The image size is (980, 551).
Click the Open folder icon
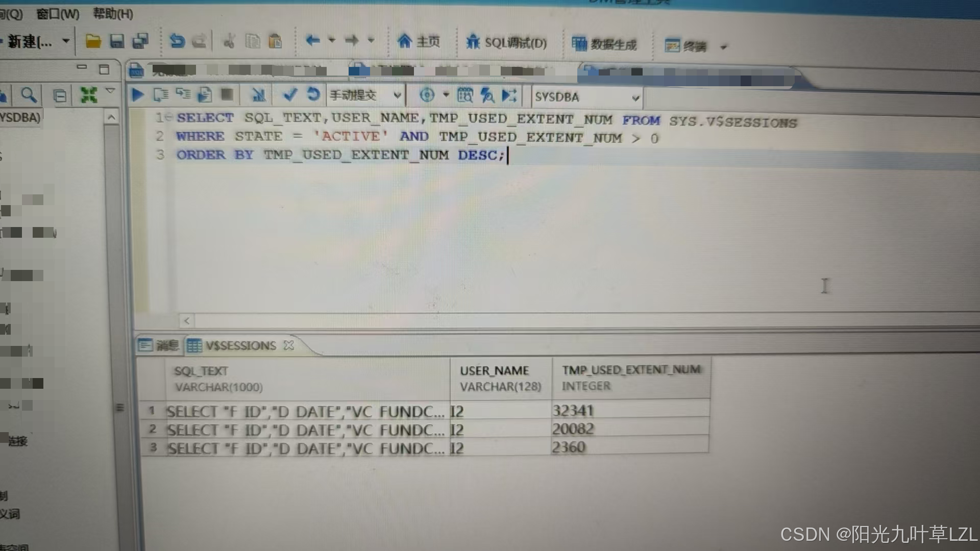[93, 41]
